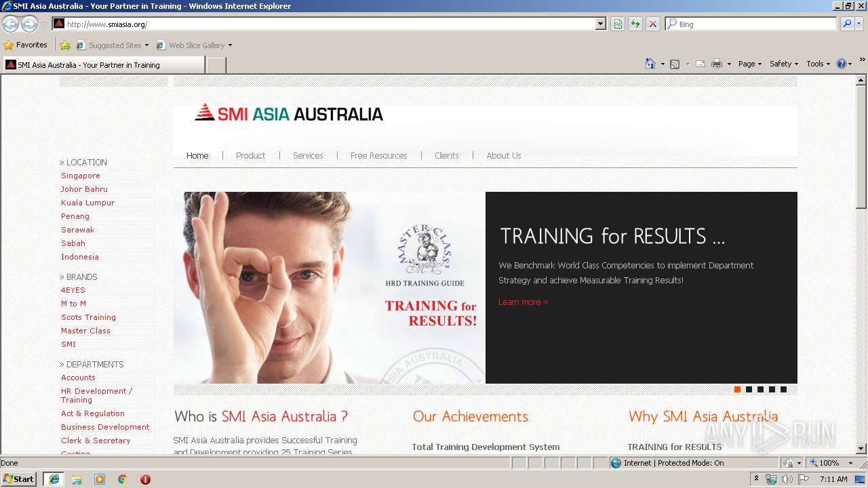The height and width of the screenshot is (488, 868).
Task: Click the Read Mail icon
Action: click(701, 64)
